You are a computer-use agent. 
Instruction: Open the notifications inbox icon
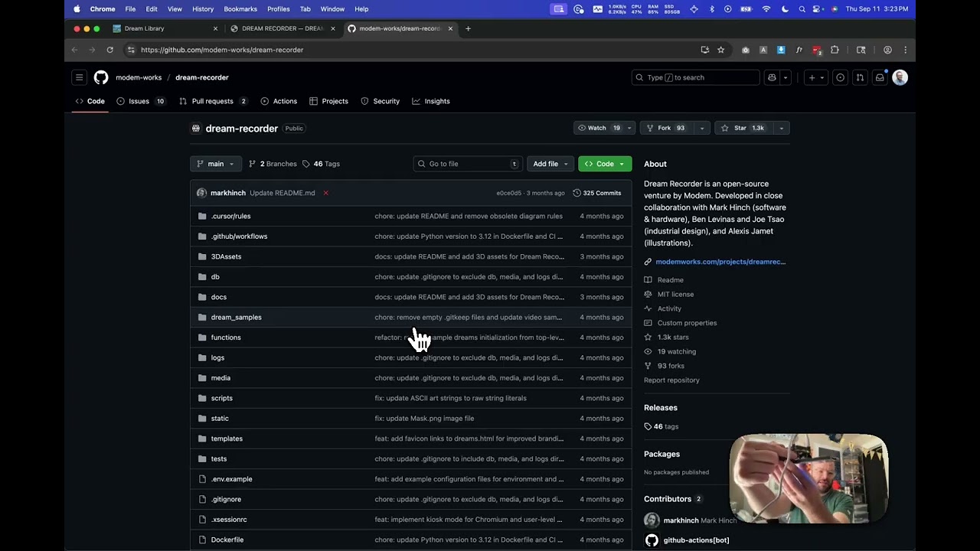[880, 77]
